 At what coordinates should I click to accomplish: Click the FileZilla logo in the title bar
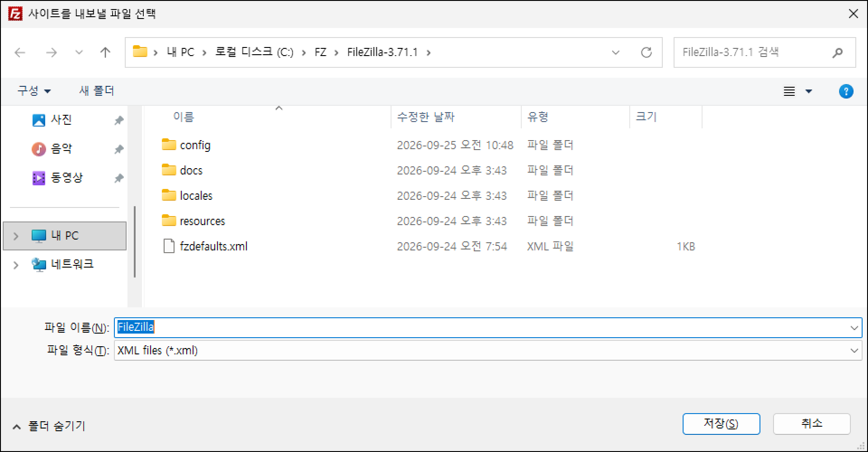coord(15,14)
